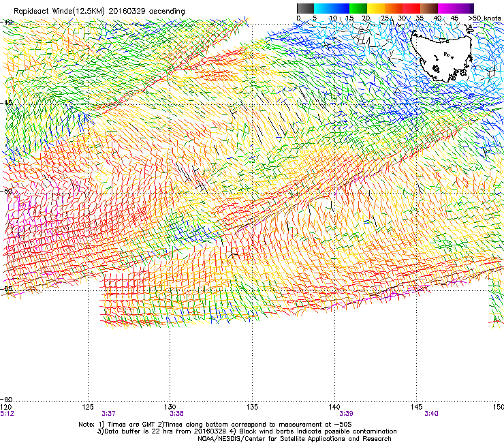504x443 pixels.
Task: Click the 3:40 pass time label
Action: point(431,414)
